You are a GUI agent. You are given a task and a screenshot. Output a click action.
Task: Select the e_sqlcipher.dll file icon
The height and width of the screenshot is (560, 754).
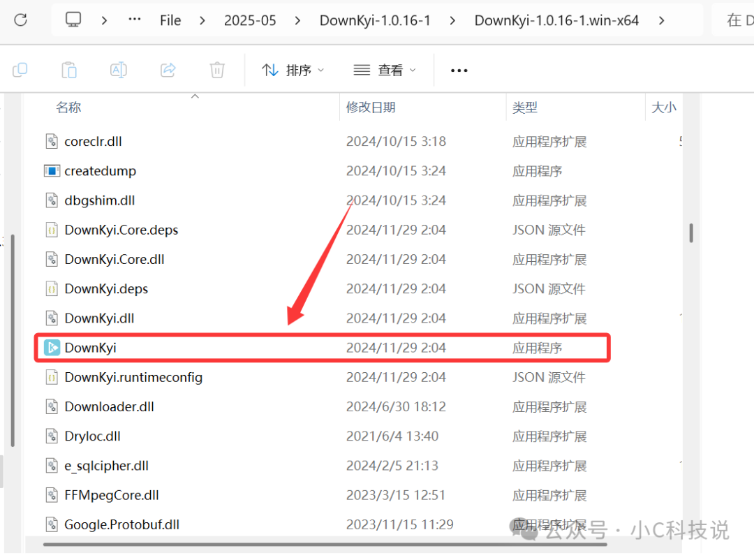click(52, 465)
